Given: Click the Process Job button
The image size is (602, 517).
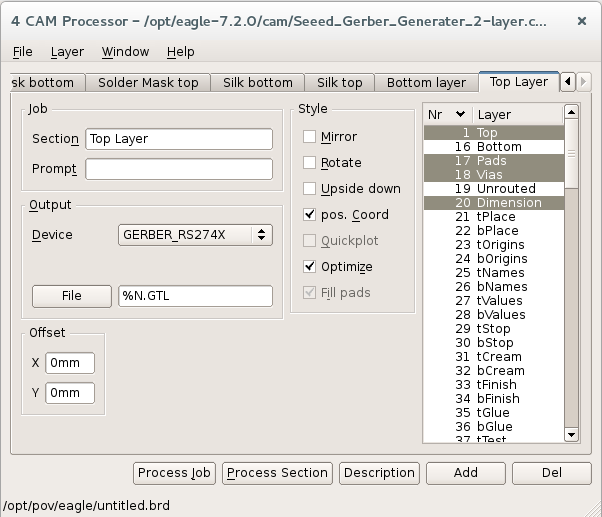Looking at the screenshot, I should tap(175, 473).
